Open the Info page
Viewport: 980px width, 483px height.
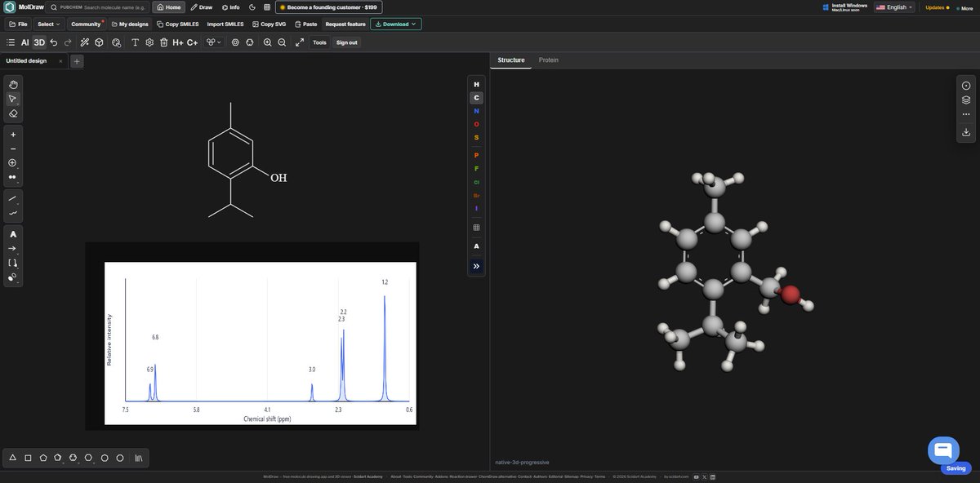pyautogui.click(x=231, y=7)
